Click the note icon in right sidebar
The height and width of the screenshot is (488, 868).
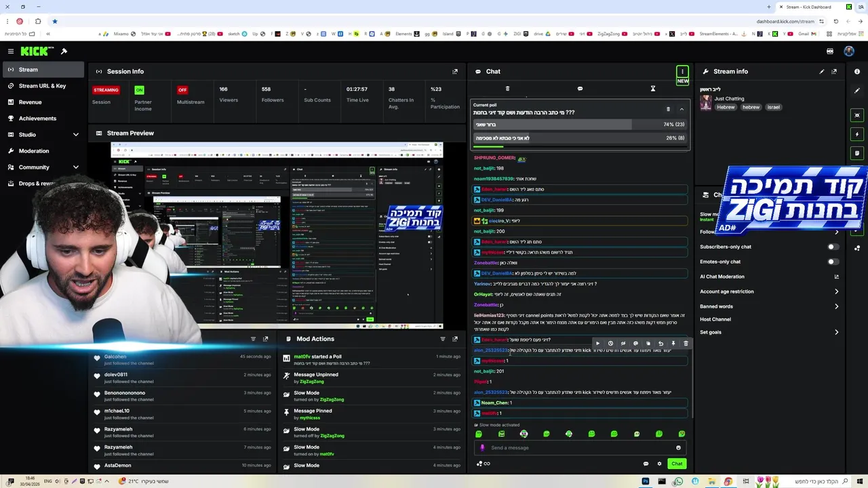[857, 153]
